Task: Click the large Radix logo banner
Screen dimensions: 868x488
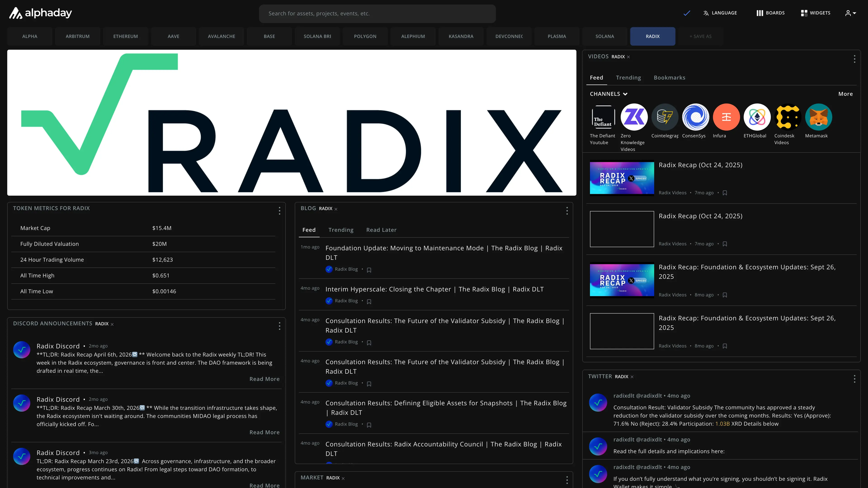Action: click(x=291, y=123)
